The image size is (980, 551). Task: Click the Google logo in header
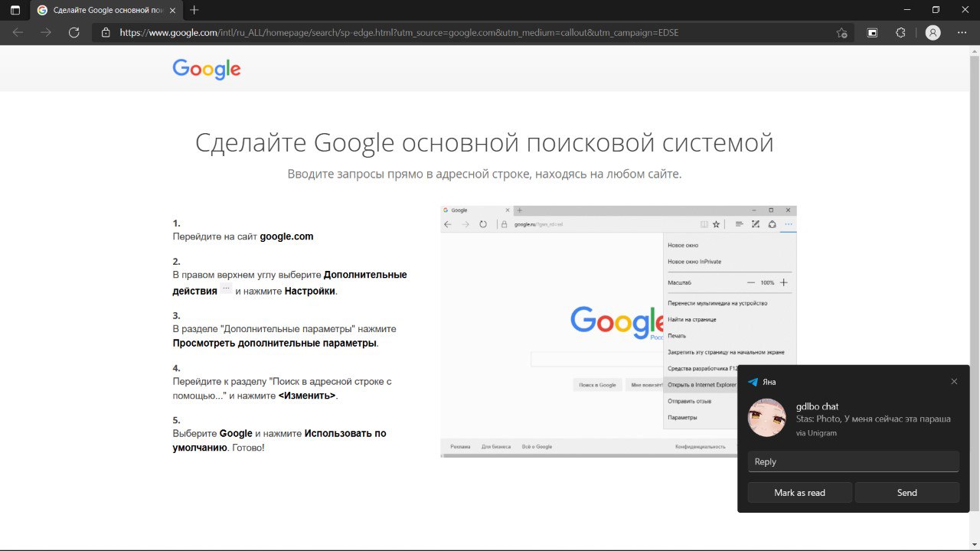click(207, 70)
